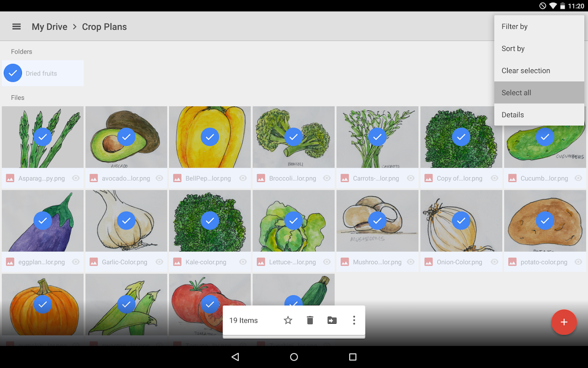Delete selected items with trash icon
Screen dimensions: 588x368
[310, 320]
